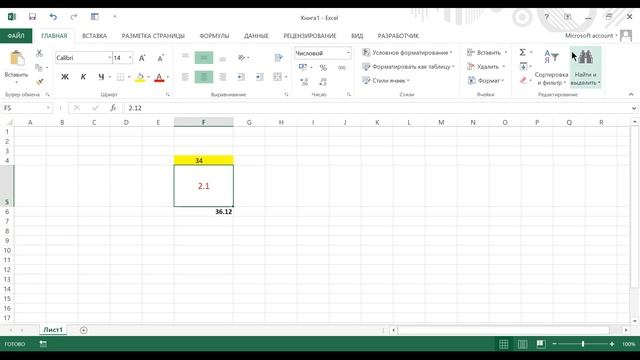Decrease the cell indent
640x360 pixels.
point(241,77)
